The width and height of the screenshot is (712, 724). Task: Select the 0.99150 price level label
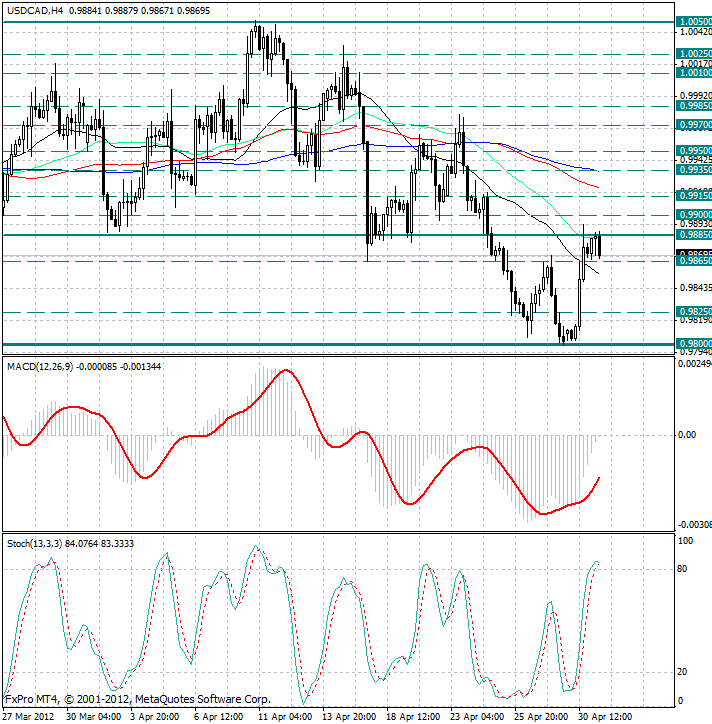[694, 196]
